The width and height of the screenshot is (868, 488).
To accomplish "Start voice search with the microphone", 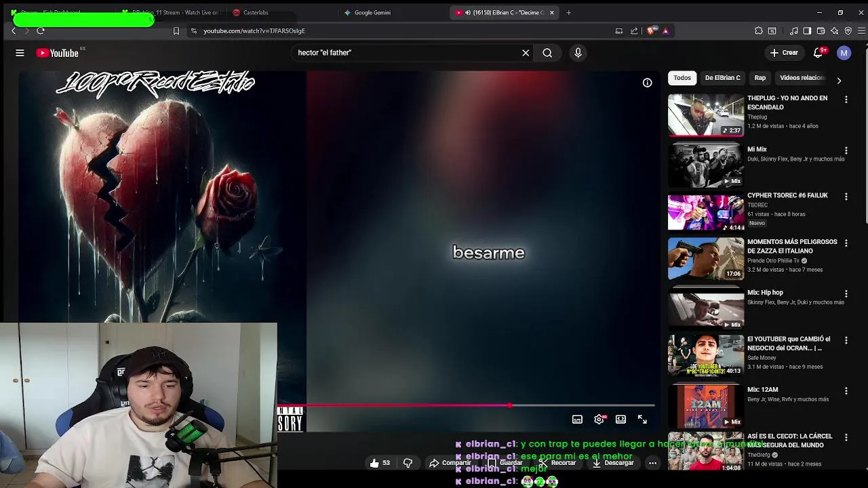I will pyautogui.click(x=578, y=53).
